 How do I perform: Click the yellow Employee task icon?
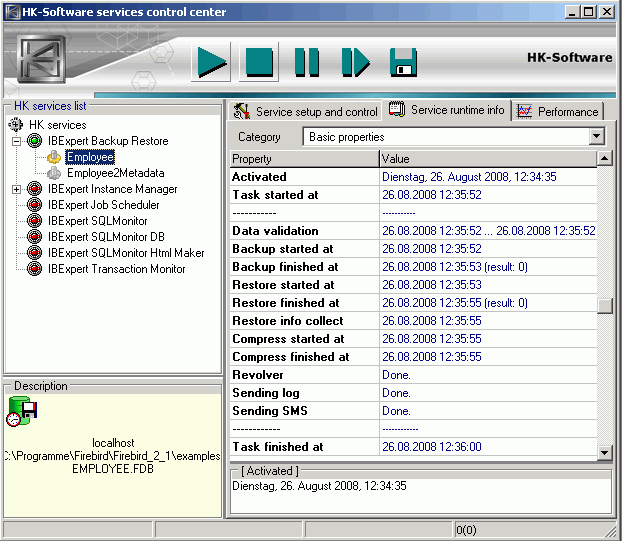point(54,157)
